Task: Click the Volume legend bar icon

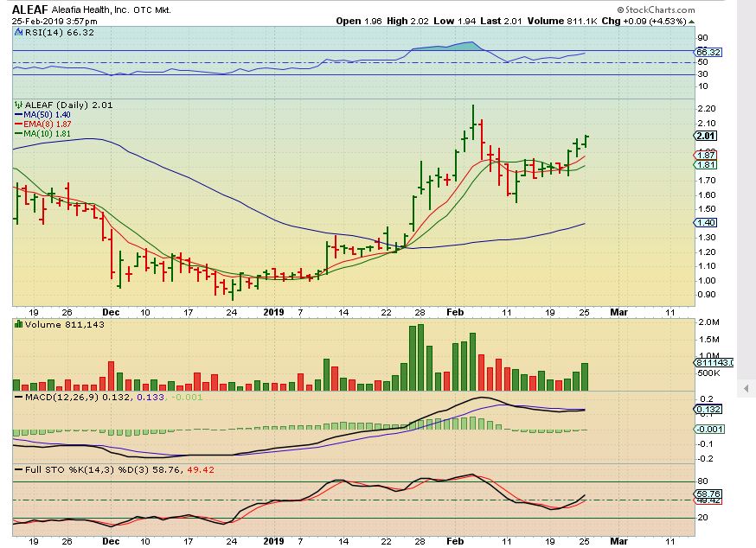Action: coord(19,324)
